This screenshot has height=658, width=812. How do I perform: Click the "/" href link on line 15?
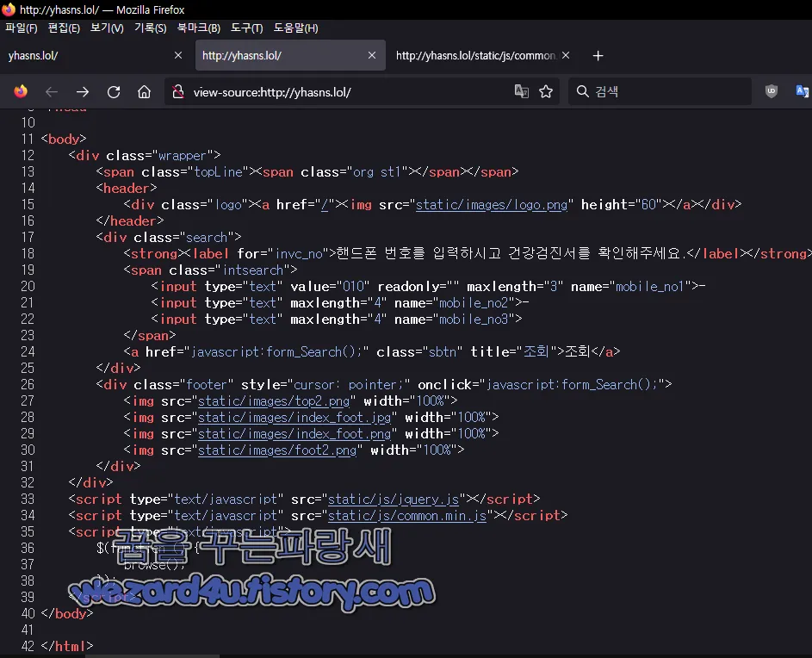(325, 205)
